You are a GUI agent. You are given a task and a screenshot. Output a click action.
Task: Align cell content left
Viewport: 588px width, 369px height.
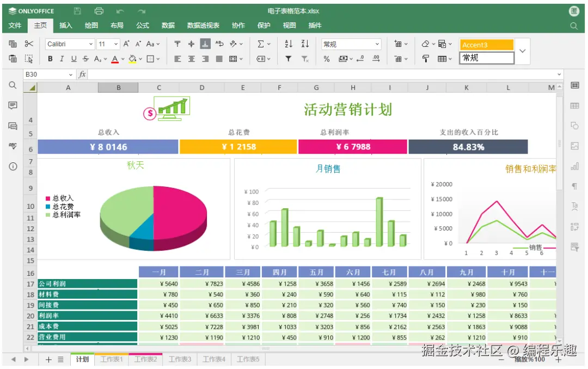pos(177,58)
